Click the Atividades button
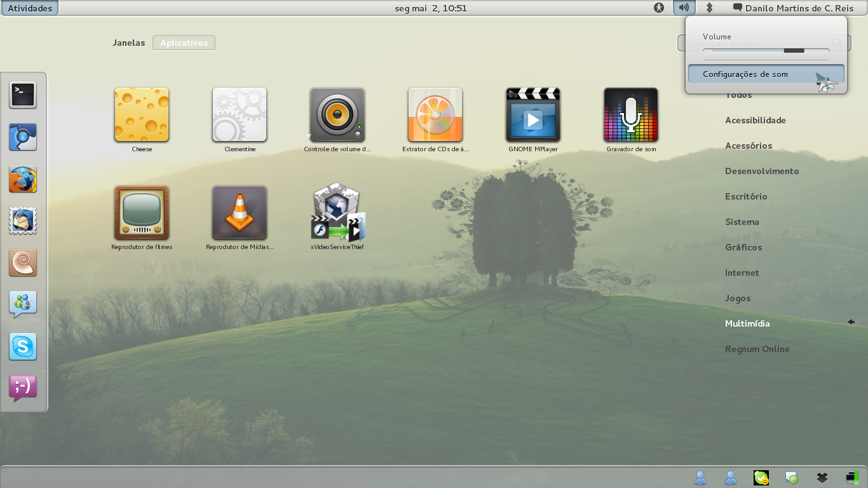The width and height of the screenshot is (868, 488). (30, 8)
